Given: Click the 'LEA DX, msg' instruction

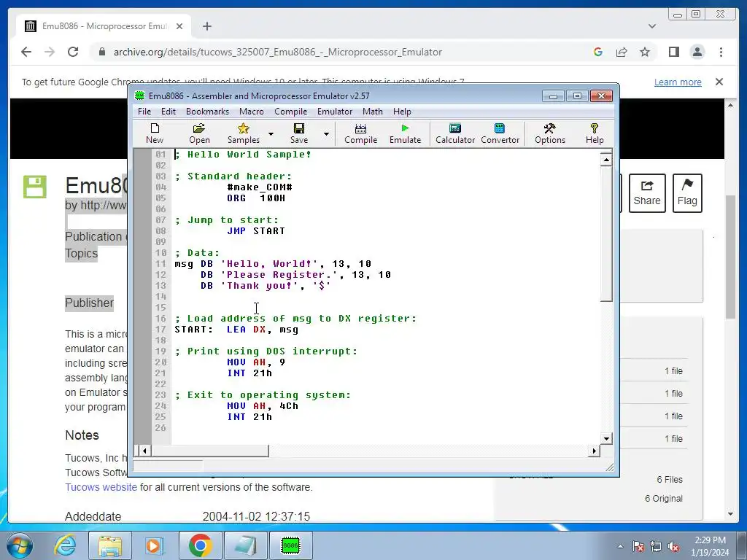Looking at the screenshot, I should pyautogui.click(x=263, y=329).
